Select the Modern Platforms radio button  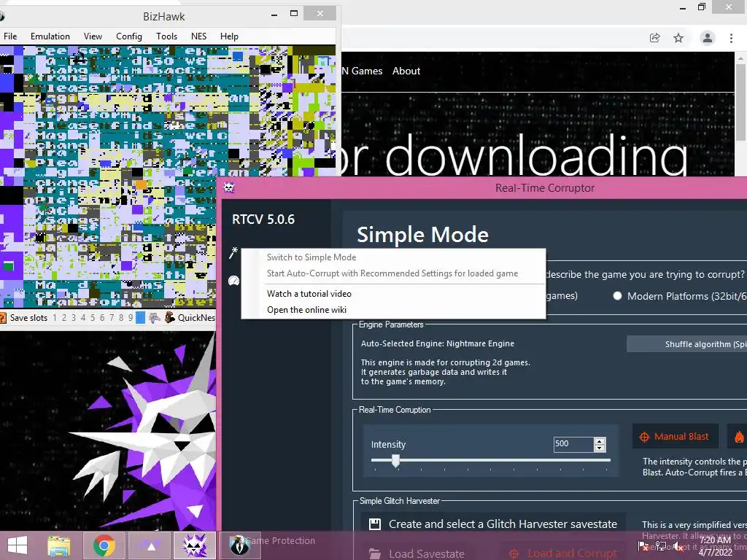(617, 296)
